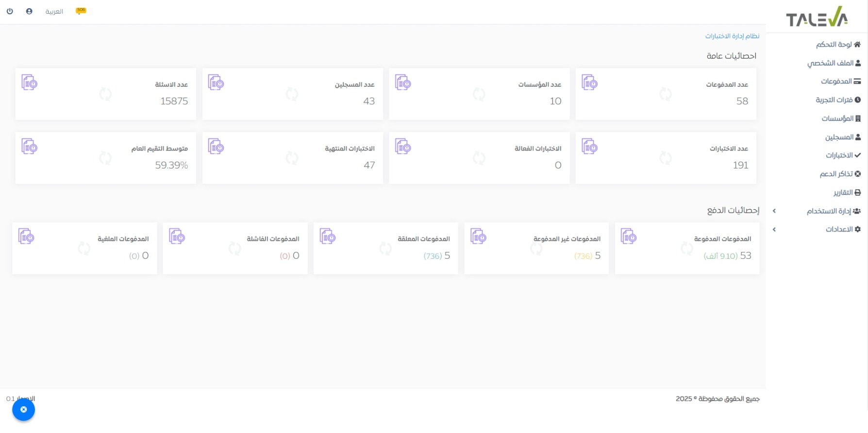Click refresh spinner on عدد الاختبارات card
Viewport: 868px width, 433px height.
666,158
